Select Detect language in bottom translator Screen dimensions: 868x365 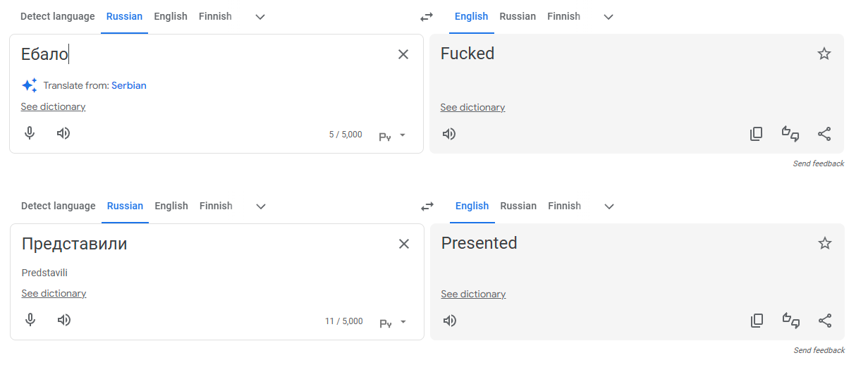click(x=58, y=206)
